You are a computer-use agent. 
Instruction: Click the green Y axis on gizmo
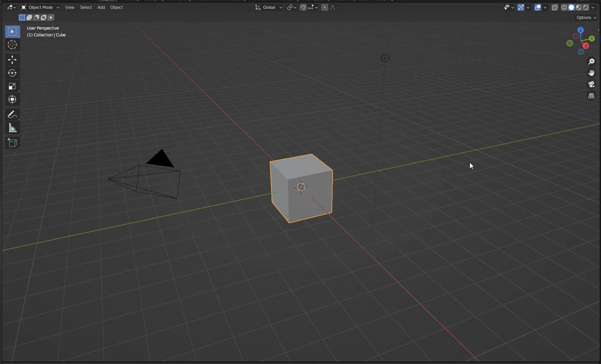592,38
